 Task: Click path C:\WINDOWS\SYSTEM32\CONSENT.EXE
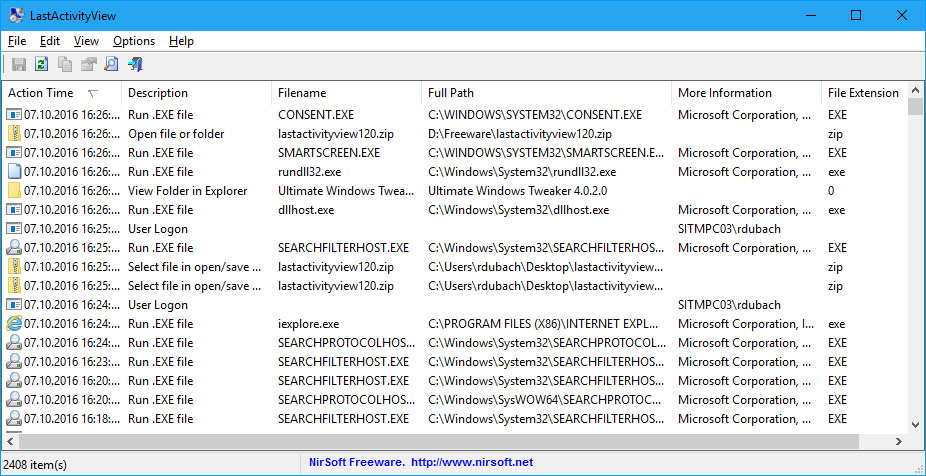[x=534, y=115]
